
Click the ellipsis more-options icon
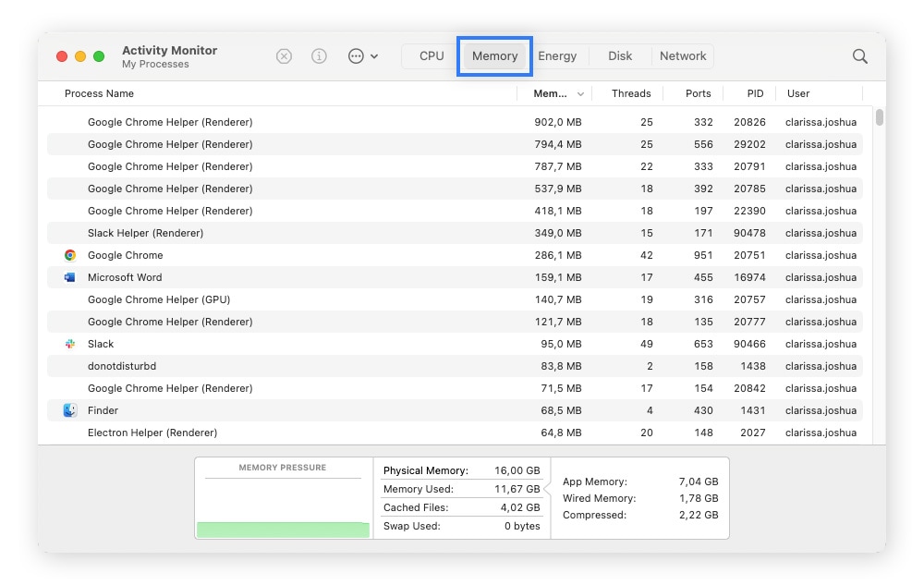(356, 56)
